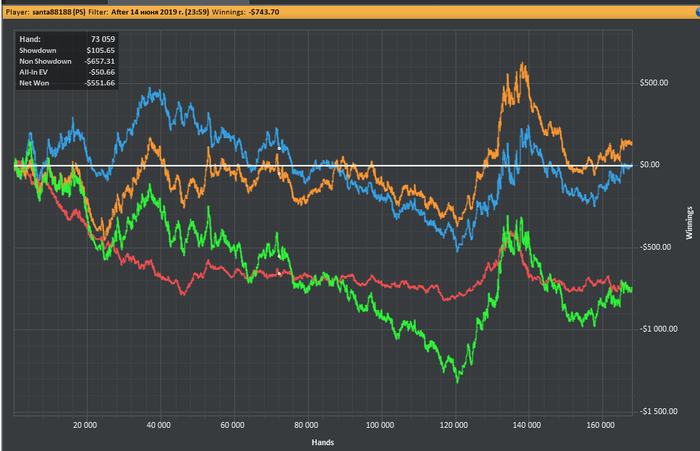Click the 120 000 x-axis label
This screenshot has height=451, width=700.
[454, 425]
